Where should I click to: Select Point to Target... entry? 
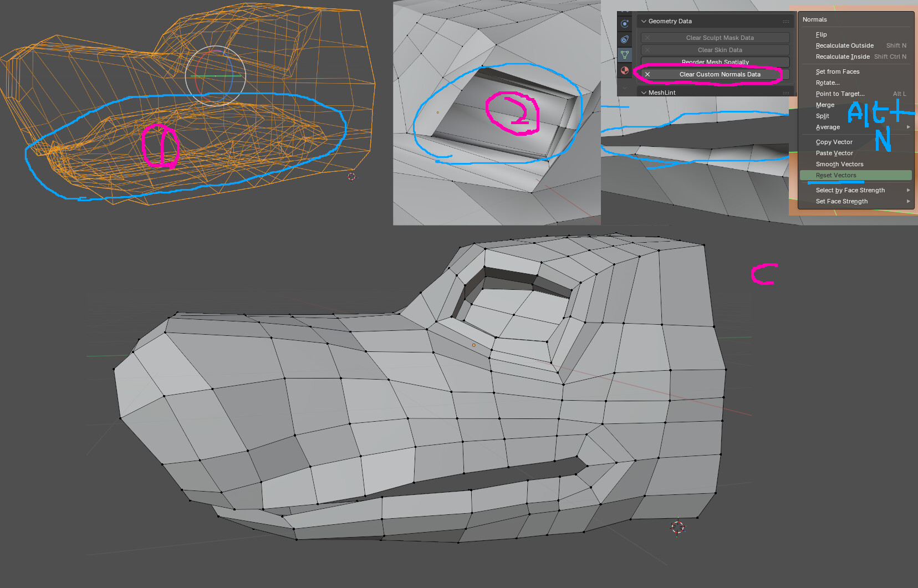[x=856, y=94]
